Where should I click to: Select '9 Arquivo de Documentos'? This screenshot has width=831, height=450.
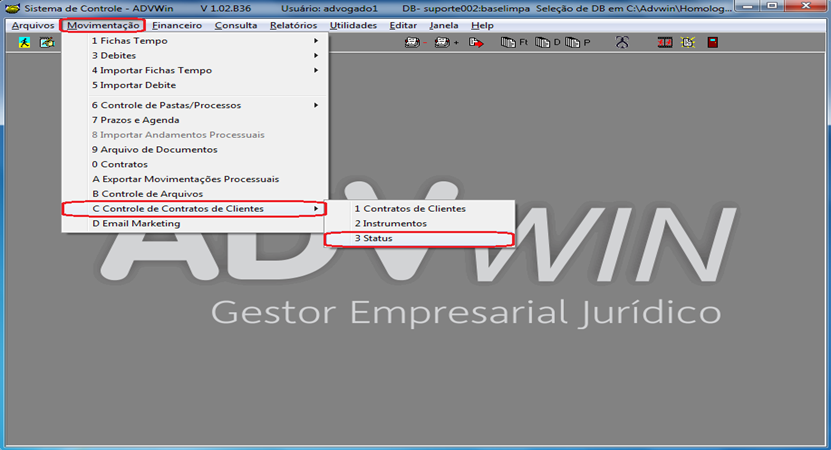(195, 150)
